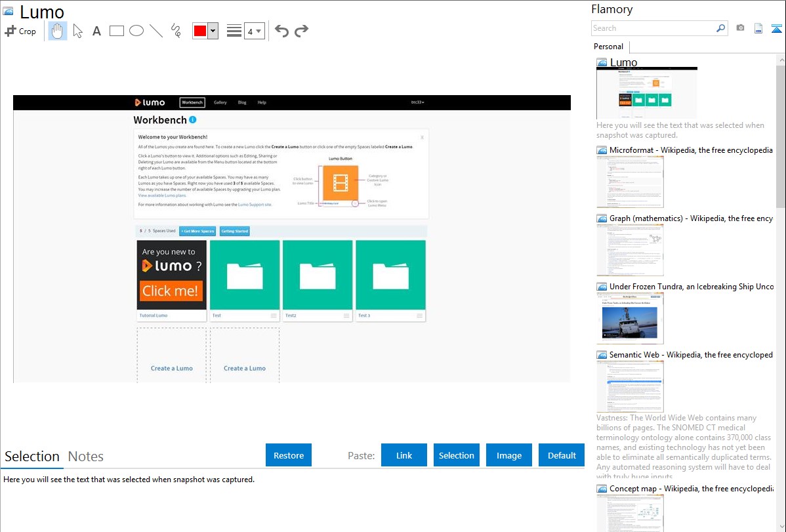Click the first Create a Lumo empty space

[171, 356]
